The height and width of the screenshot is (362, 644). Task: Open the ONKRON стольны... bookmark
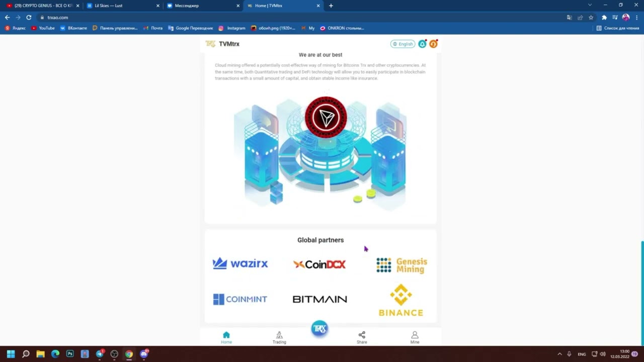tap(342, 28)
